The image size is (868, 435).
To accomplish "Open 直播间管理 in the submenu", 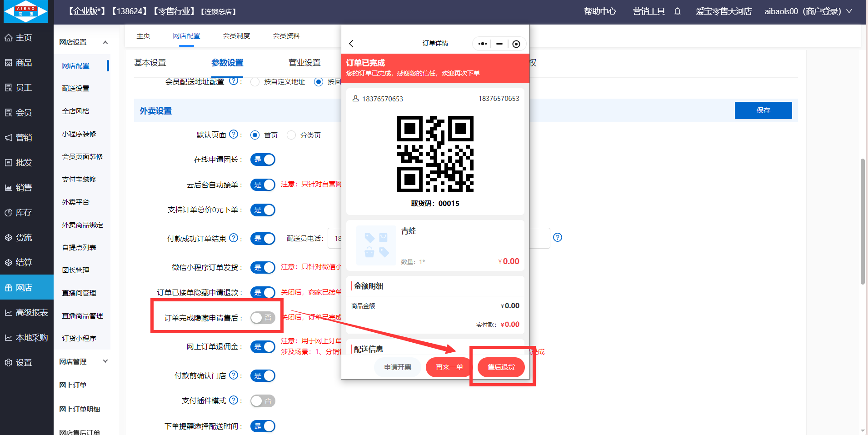I will [79, 293].
